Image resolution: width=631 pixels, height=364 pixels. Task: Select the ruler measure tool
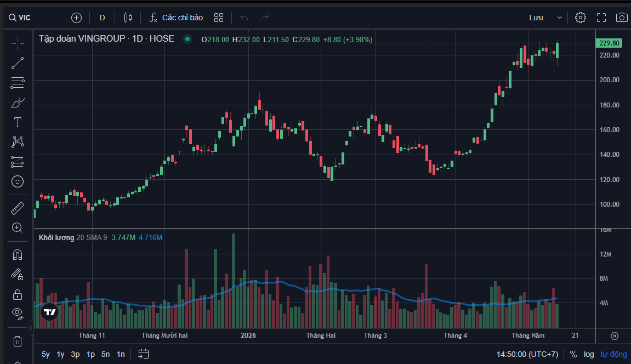[x=18, y=208]
